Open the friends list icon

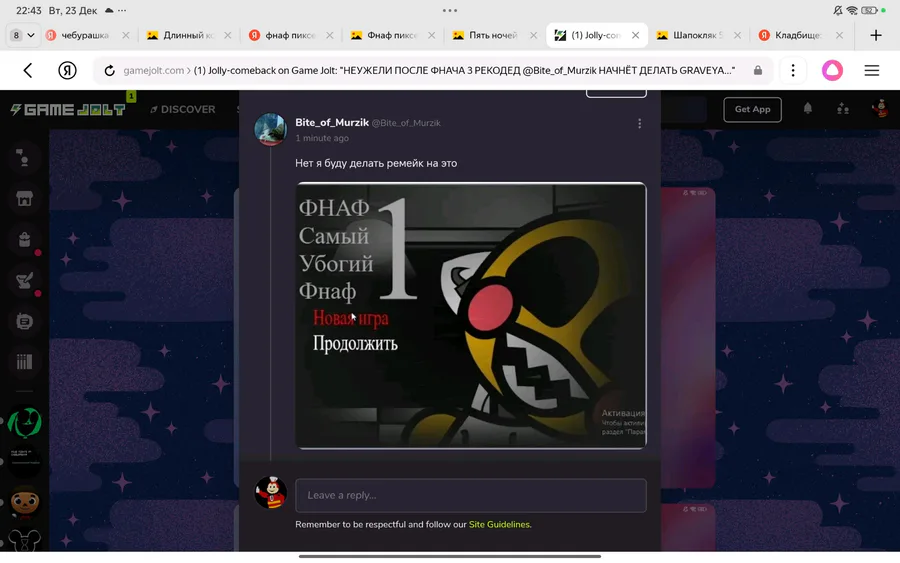[x=843, y=108]
